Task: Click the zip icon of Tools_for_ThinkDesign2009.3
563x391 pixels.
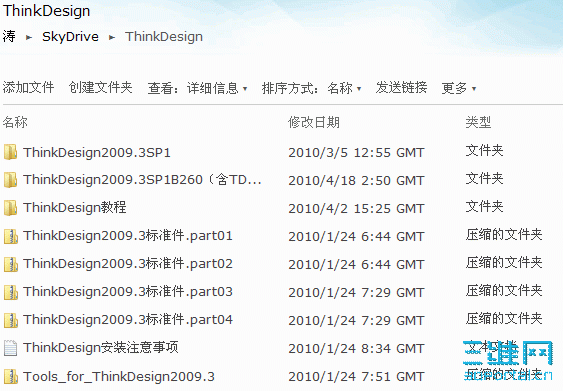Action: point(11,377)
